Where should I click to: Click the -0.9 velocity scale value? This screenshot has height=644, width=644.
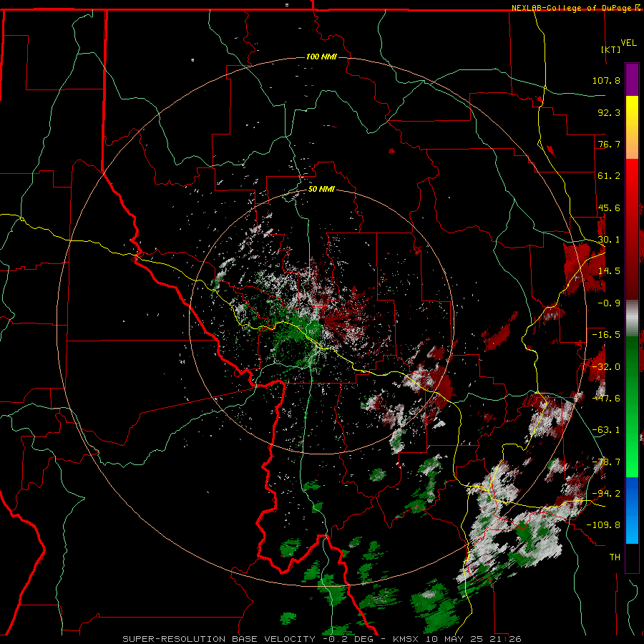point(609,303)
